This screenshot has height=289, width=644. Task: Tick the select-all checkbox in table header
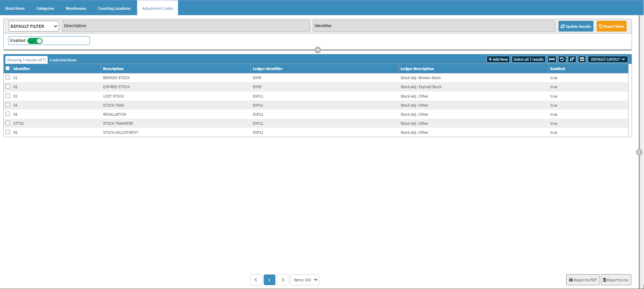coord(8,68)
